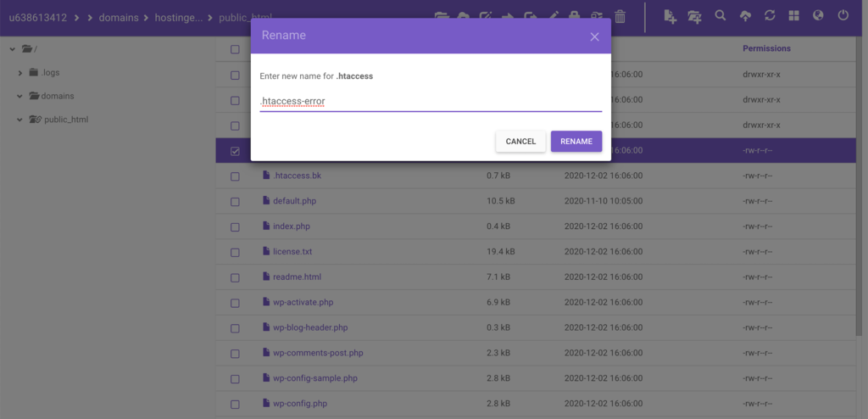
Task: Check the box for index.php
Action: click(x=235, y=226)
